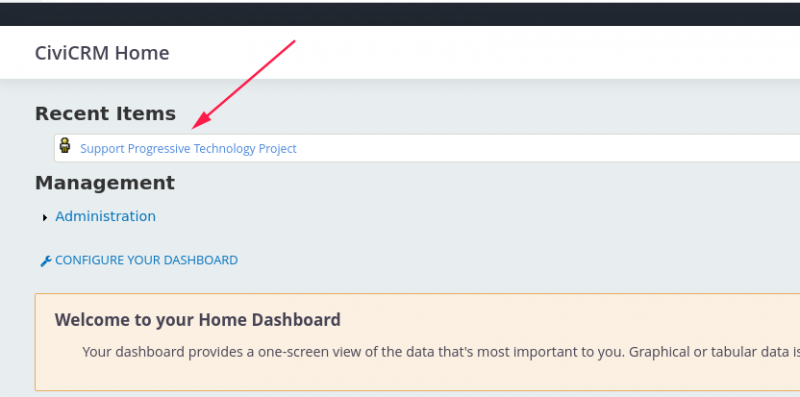Select the Recent Items heading
The height and width of the screenshot is (397, 800).
[x=105, y=113]
